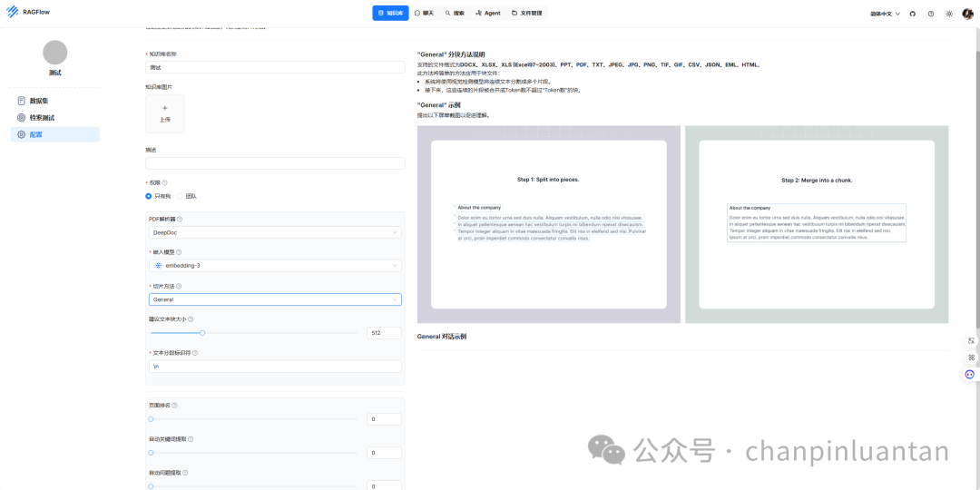Click the translate floating icon on right edge
This screenshot has width=980, height=490.
point(971,340)
